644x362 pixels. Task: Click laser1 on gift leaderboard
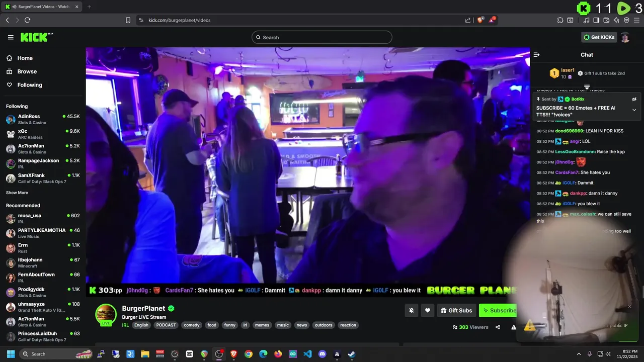coord(568,70)
